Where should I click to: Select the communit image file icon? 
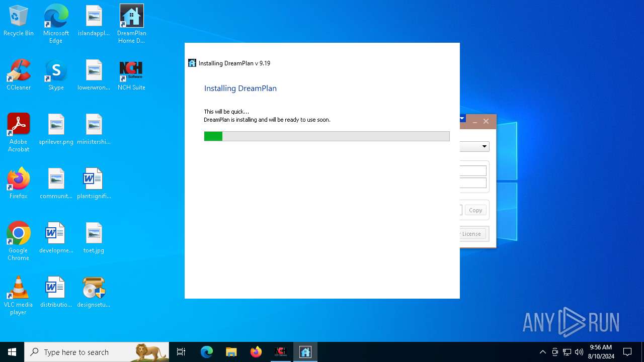pyautogui.click(x=56, y=184)
